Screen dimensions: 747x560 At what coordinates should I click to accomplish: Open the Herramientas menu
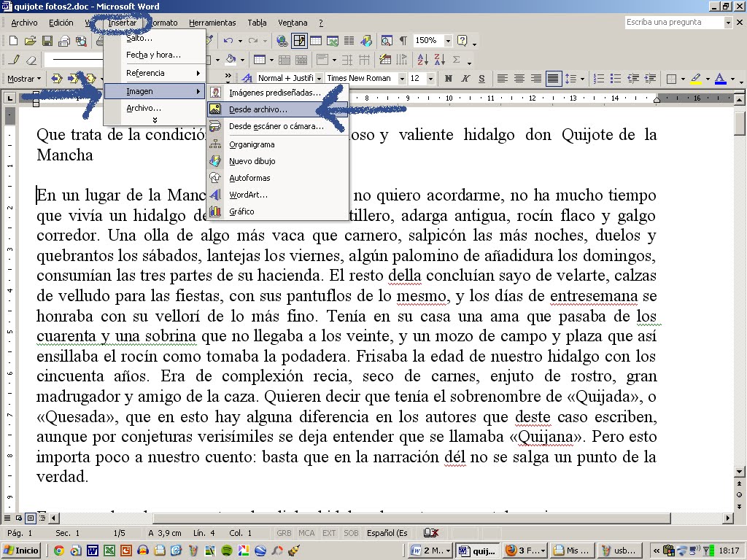coord(212,23)
